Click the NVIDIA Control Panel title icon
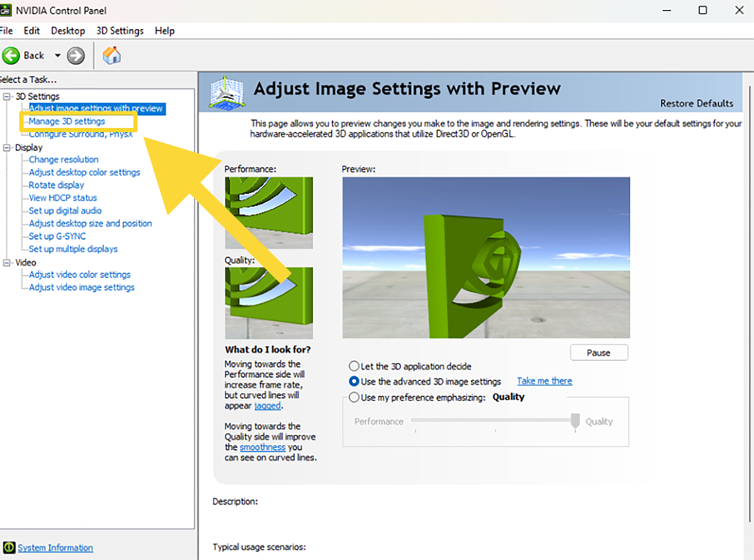Viewport: 754px width, 560px height. (x=6, y=10)
